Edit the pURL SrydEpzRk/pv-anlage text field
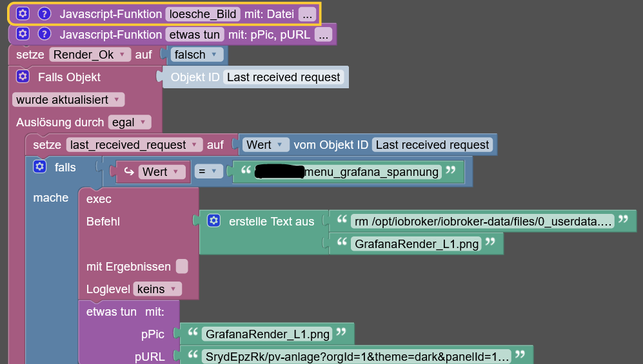 pos(357,357)
